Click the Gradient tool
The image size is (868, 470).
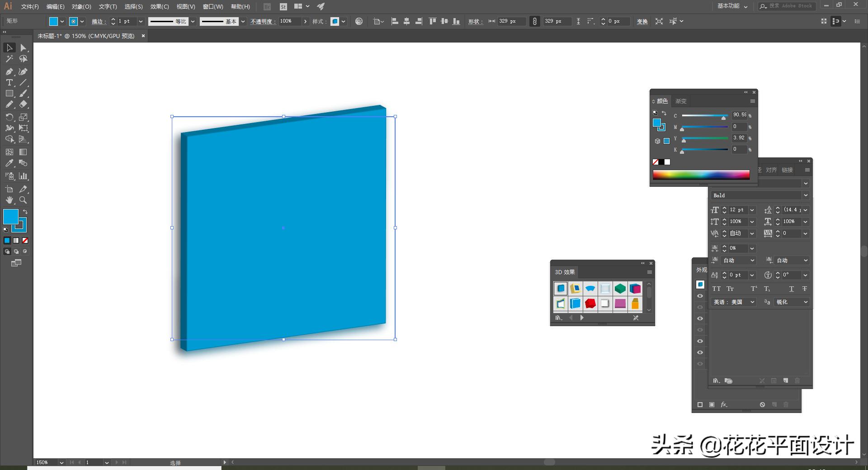coord(23,152)
